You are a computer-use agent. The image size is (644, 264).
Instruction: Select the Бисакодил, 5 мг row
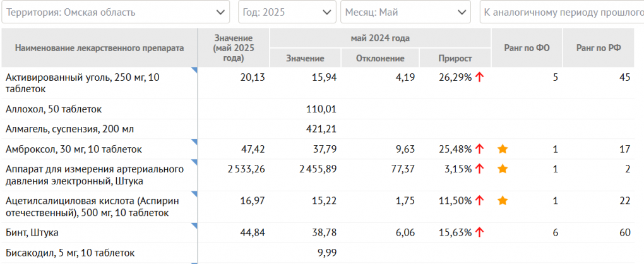[69, 253]
